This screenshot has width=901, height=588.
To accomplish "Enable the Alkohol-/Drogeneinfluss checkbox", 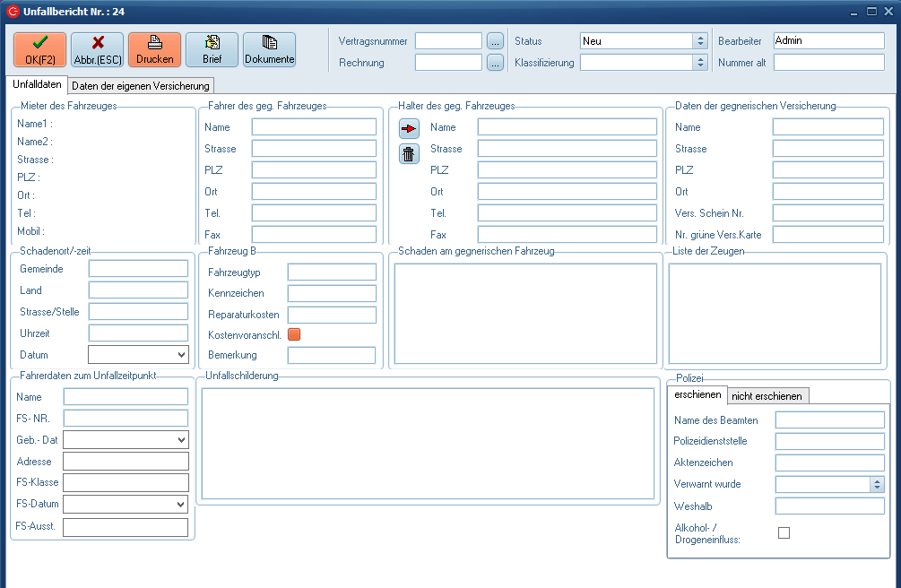I will point(784,533).
